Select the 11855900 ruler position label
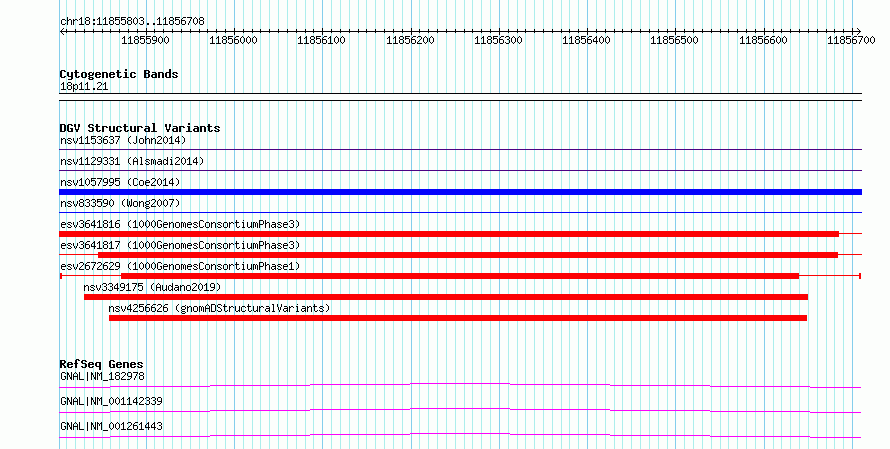 tap(145, 40)
